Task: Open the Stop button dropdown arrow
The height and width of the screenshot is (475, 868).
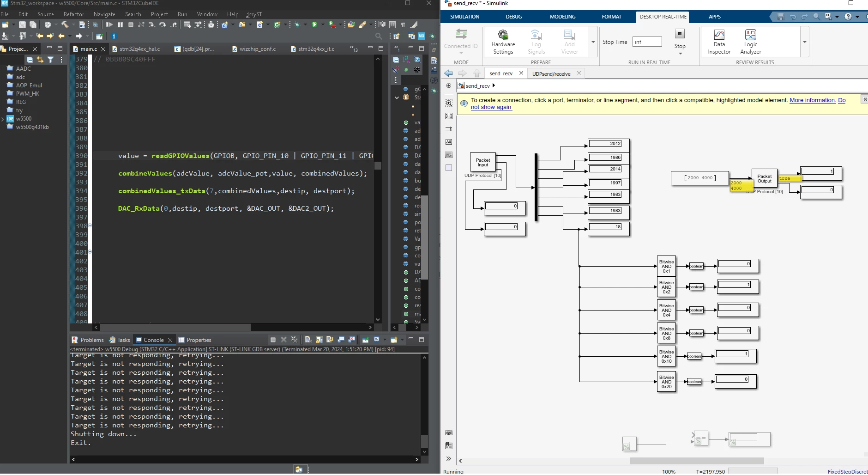Action: pyautogui.click(x=680, y=54)
